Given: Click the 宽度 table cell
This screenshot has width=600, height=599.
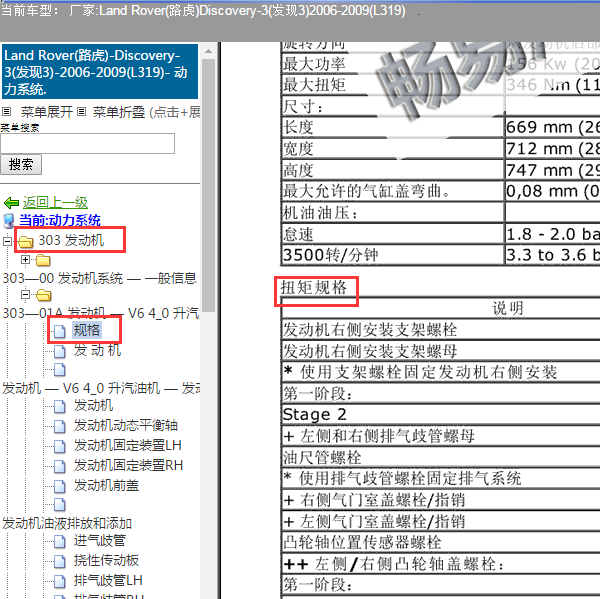Looking at the screenshot, I should coord(393,149).
